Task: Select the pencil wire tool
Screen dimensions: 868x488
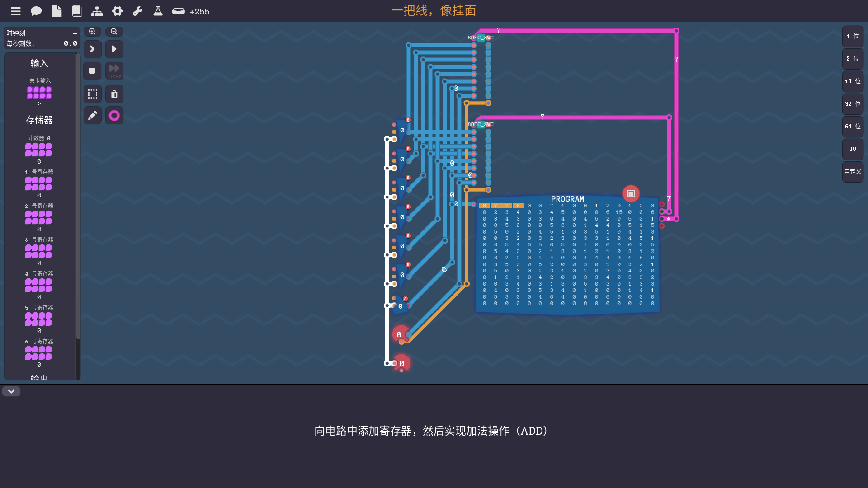Action: [x=92, y=116]
